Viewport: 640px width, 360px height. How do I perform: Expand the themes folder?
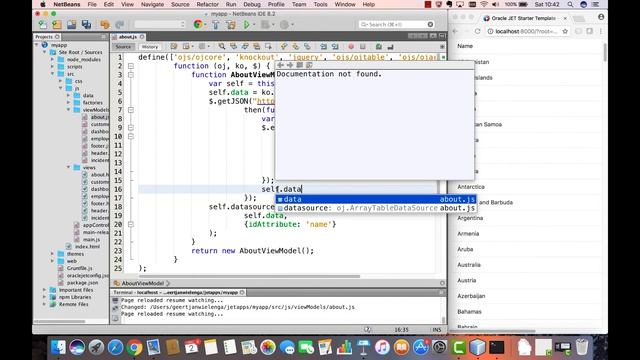point(52,254)
